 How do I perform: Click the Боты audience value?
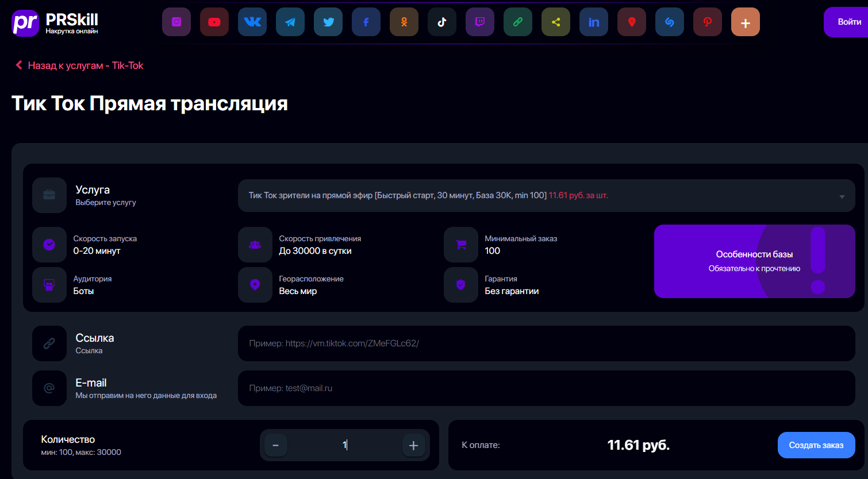point(83,291)
